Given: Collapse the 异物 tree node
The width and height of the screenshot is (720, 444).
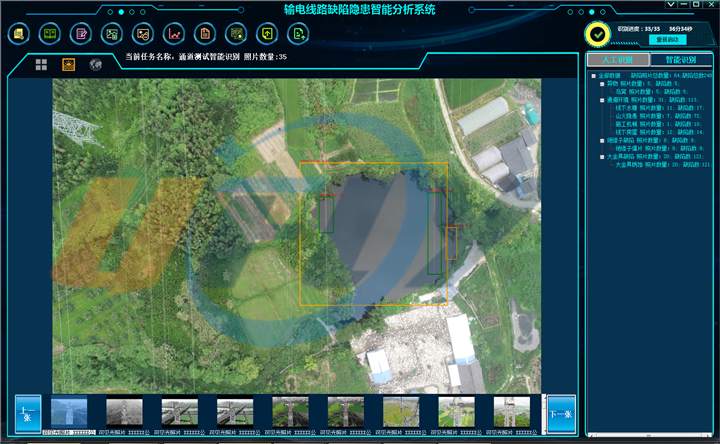Looking at the screenshot, I should click(x=601, y=83).
